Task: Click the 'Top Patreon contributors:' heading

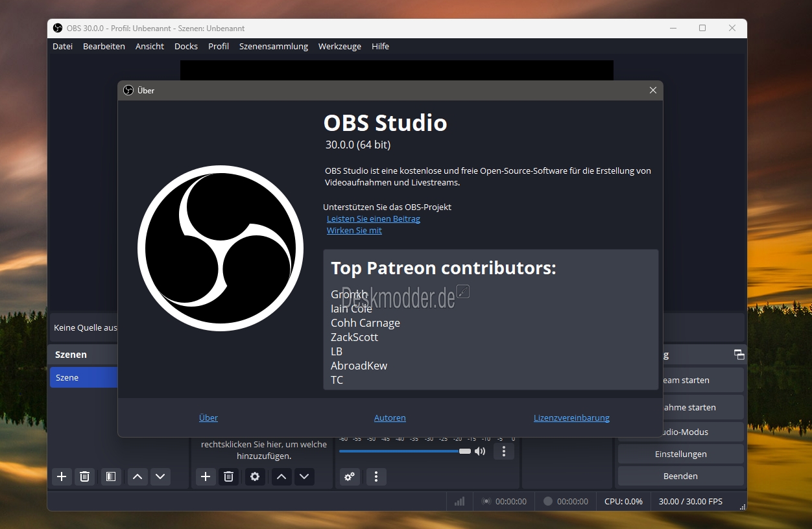Action: pyautogui.click(x=444, y=268)
